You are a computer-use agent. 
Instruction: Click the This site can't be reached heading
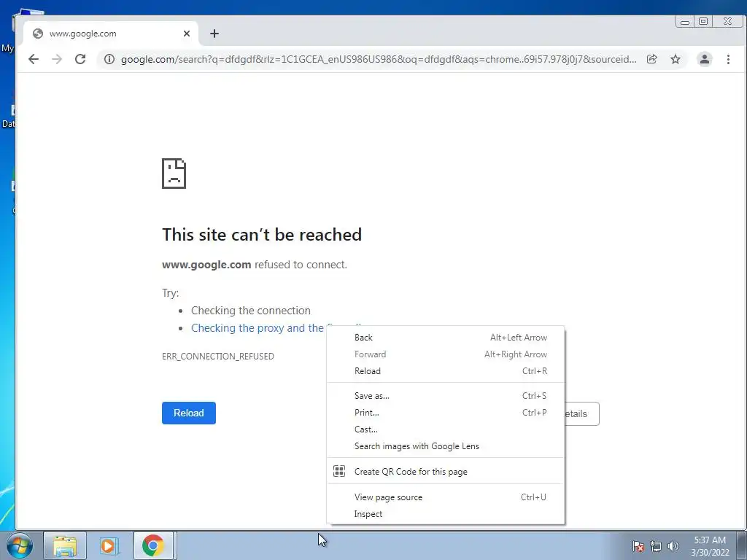[x=262, y=234]
